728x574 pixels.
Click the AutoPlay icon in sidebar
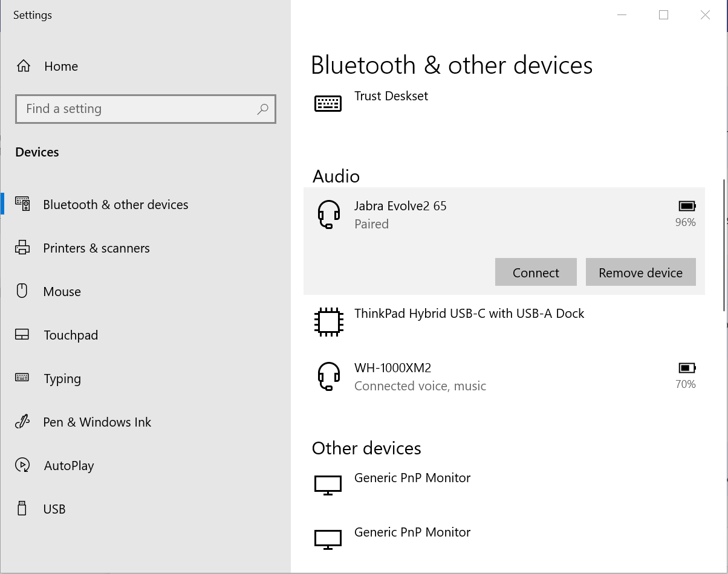tap(22, 465)
